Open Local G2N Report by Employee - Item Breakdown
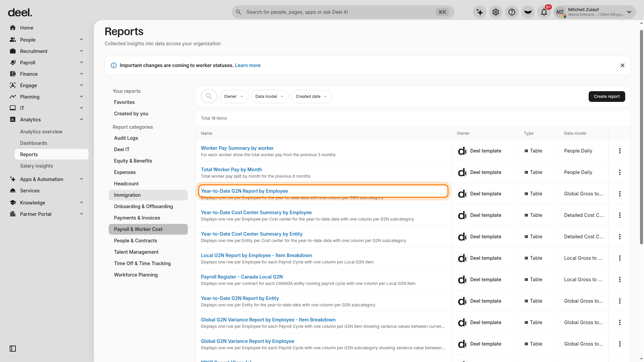Image resolution: width=644 pixels, height=362 pixels. tap(256, 255)
